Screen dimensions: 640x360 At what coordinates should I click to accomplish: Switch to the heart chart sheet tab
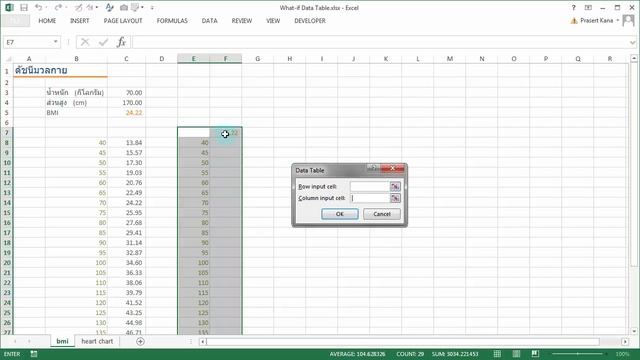[97, 341]
